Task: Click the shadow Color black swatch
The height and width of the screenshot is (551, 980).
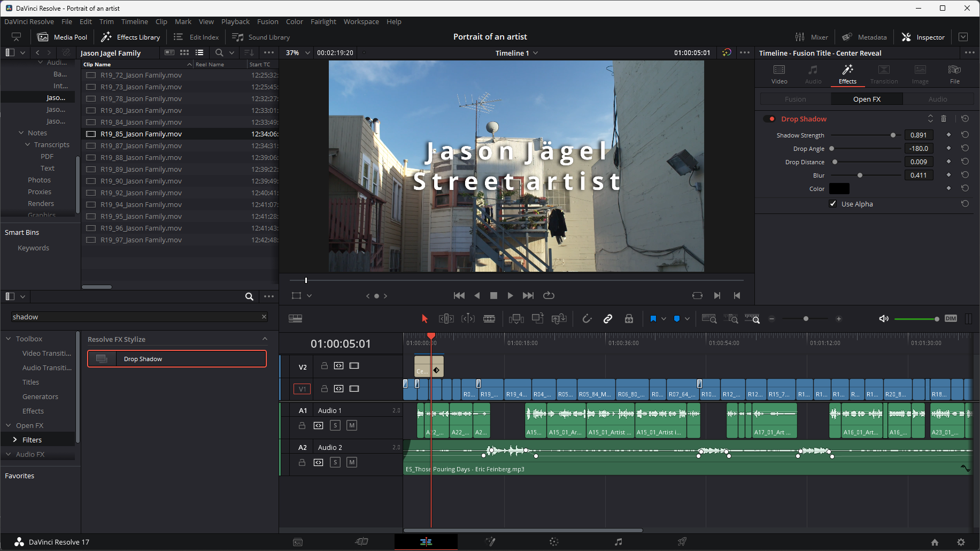Action: tap(839, 189)
